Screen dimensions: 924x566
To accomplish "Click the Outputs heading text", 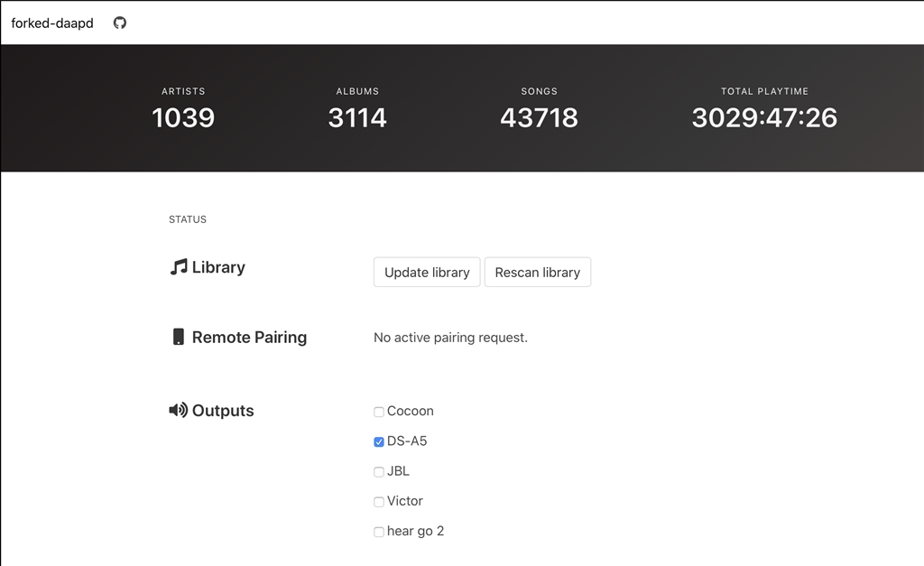I will [x=223, y=411].
